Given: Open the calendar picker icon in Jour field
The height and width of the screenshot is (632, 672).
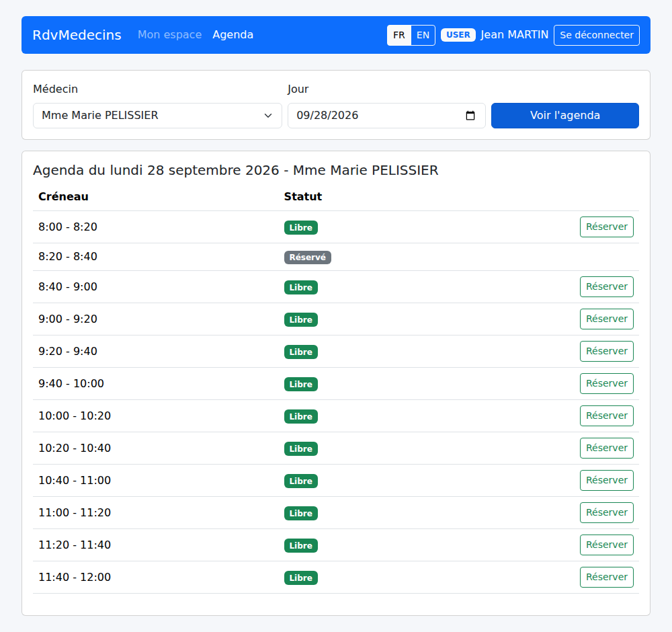Looking at the screenshot, I should [x=470, y=116].
